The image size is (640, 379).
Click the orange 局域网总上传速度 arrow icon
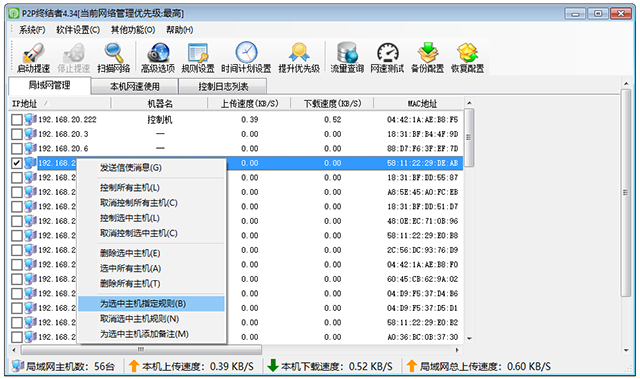(x=411, y=366)
